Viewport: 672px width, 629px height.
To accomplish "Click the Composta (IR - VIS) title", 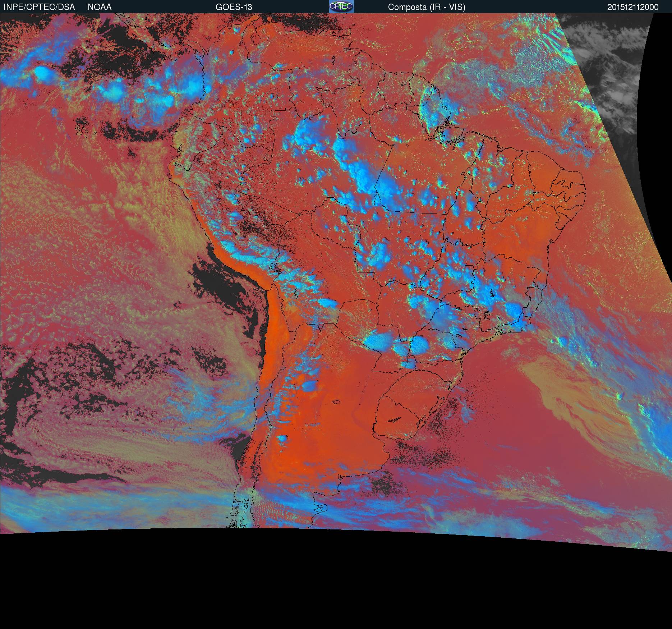I will [x=427, y=7].
